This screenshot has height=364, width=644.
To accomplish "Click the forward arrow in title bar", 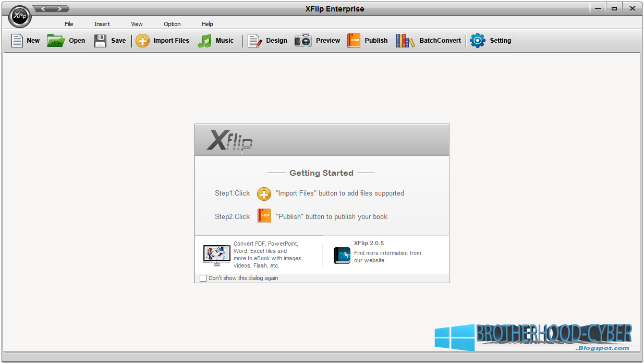I will pos(60,9).
